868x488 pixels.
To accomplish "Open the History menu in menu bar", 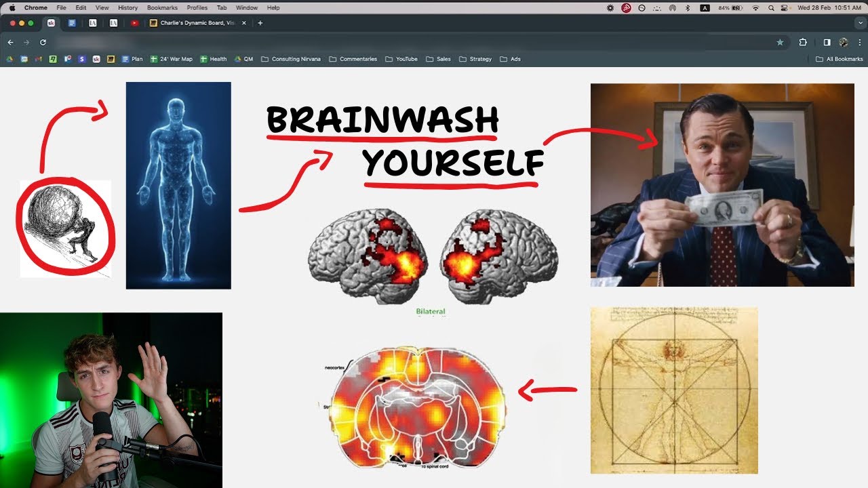I will 127,7.
